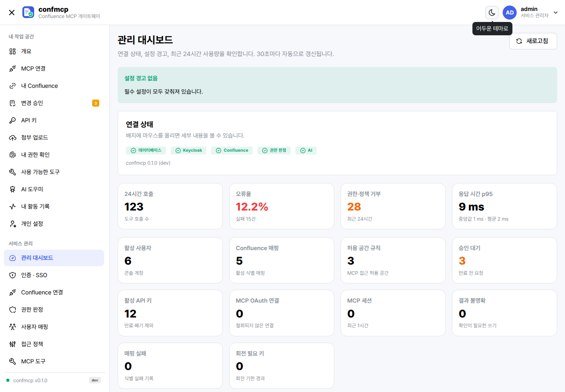Click the AI status badge

click(x=306, y=151)
